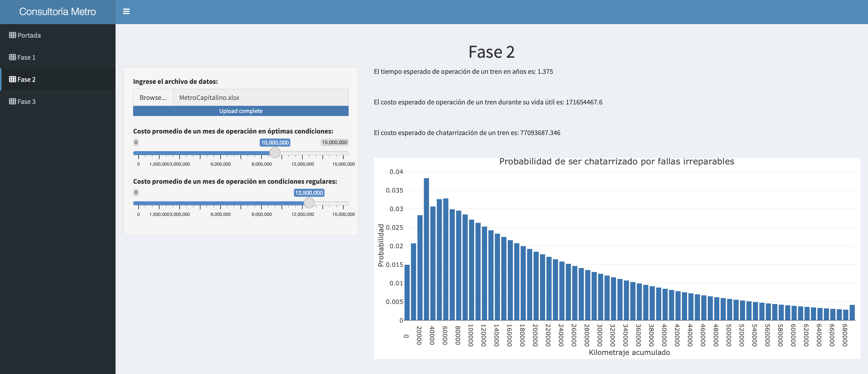Switch to the Fase 3 tab
This screenshot has width=868, height=374.
[26, 101]
